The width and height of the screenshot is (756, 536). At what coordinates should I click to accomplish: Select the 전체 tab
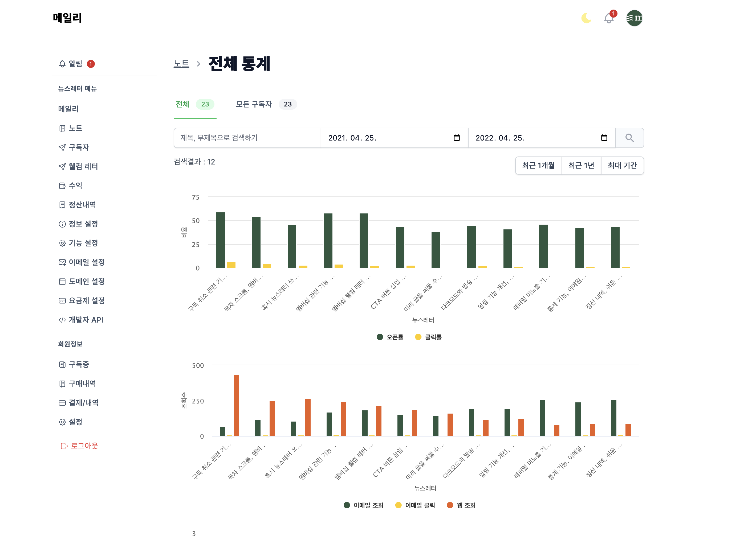click(x=182, y=104)
